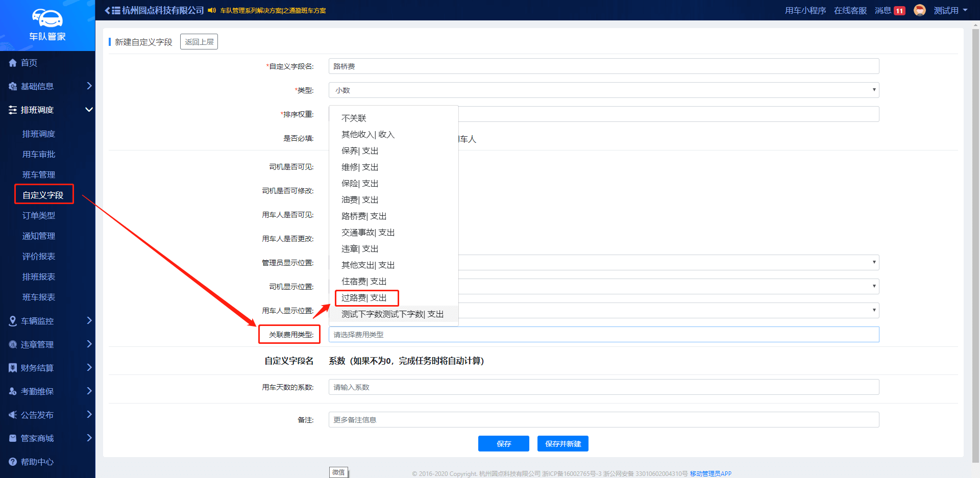
Task: Open the 类型 dropdown showing 小数
Action: pyautogui.click(x=603, y=90)
